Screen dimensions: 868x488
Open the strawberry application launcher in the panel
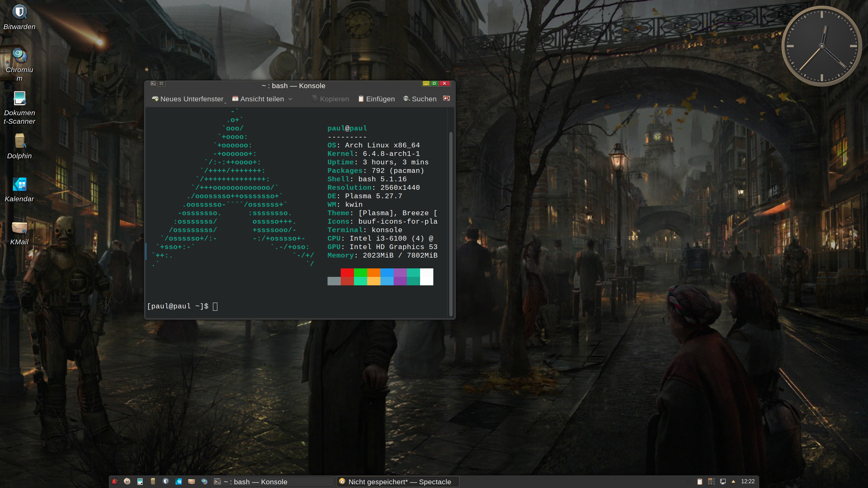[115, 482]
